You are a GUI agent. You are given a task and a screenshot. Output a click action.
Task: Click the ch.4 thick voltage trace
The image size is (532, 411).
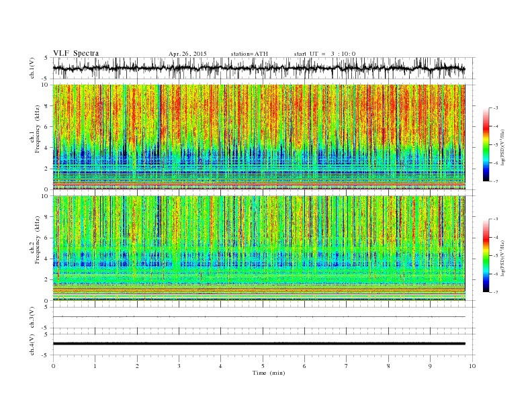tap(259, 344)
